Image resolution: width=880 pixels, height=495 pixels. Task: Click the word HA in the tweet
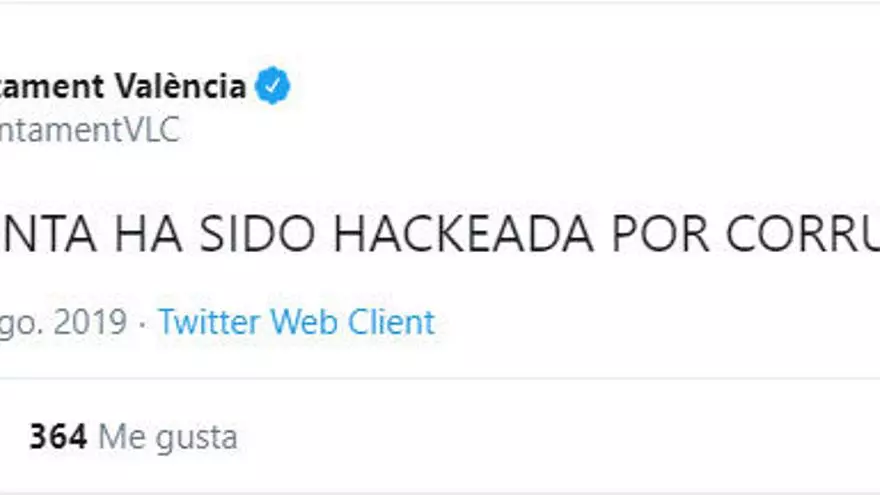148,233
